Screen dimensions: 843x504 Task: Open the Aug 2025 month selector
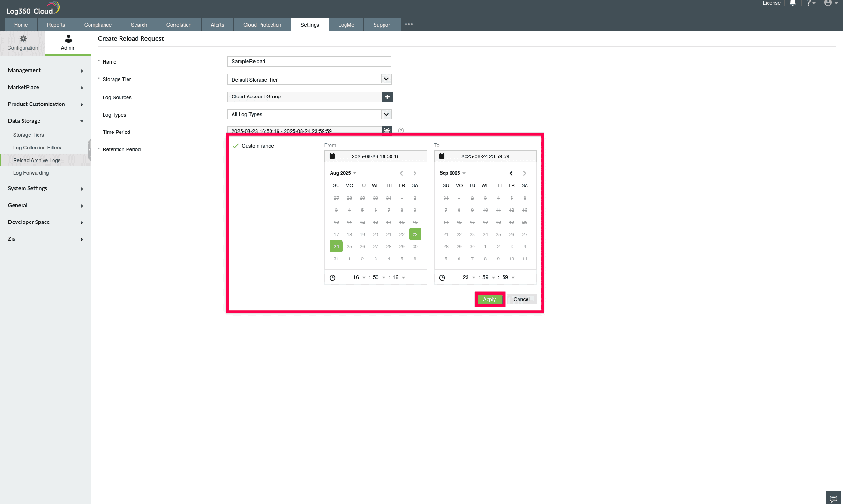coord(343,173)
